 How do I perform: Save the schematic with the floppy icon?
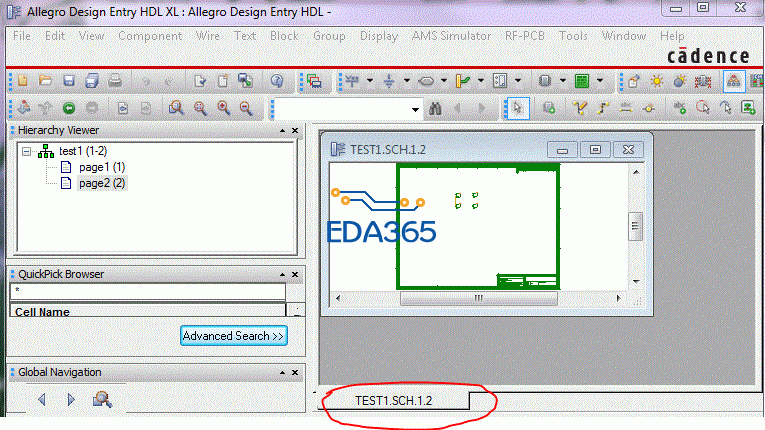click(69, 81)
